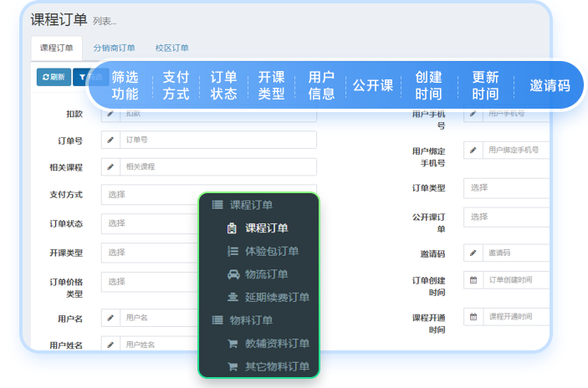Open the 课程开通时间 date field

tap(516, 317)
